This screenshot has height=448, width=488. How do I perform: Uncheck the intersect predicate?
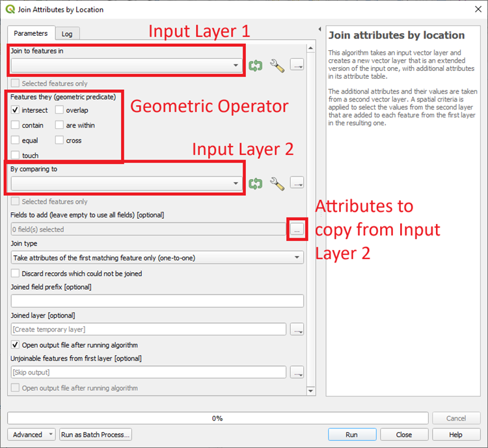pos(16,111)
